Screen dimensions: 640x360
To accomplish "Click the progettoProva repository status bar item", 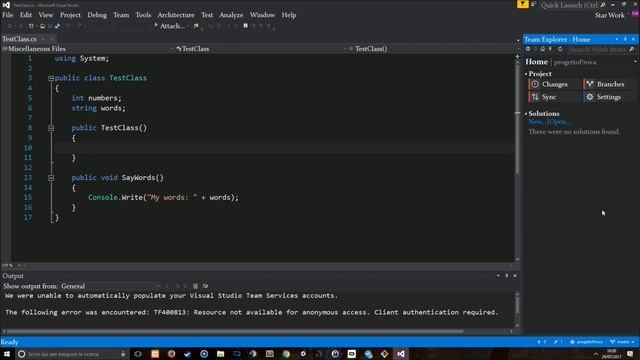I will pyautogui.click(x=586, y=342).
